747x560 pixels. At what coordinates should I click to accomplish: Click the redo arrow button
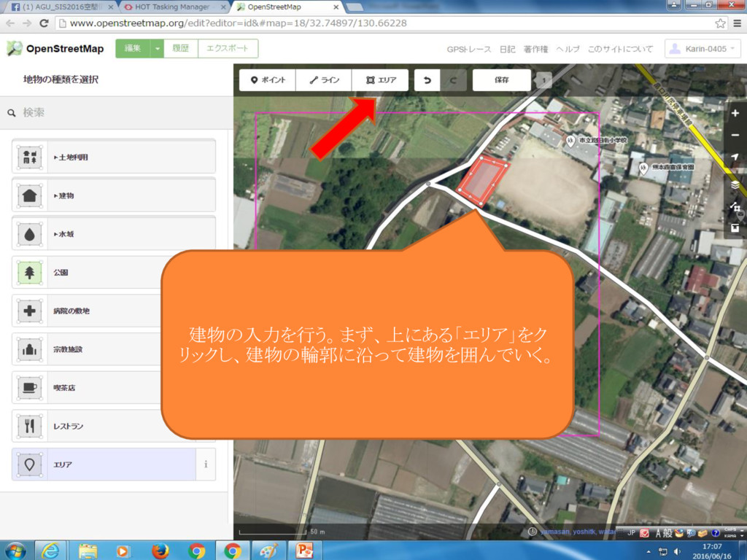(453, 80)
